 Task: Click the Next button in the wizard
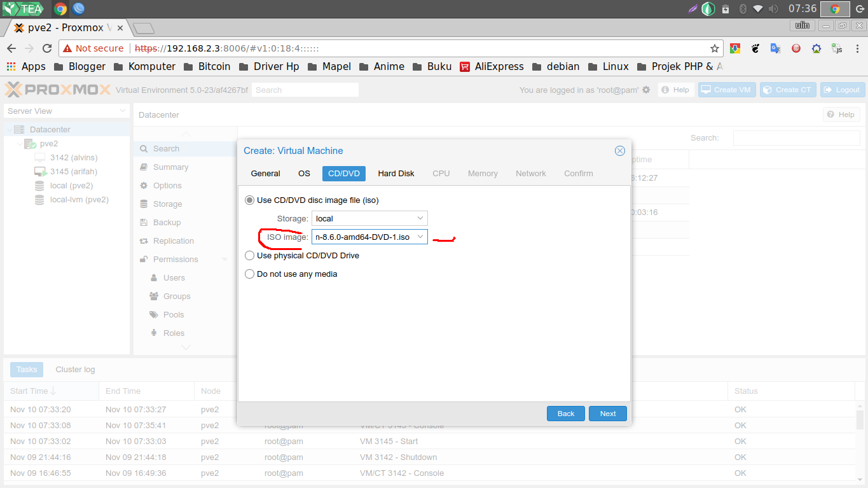[x=608, y=414]
